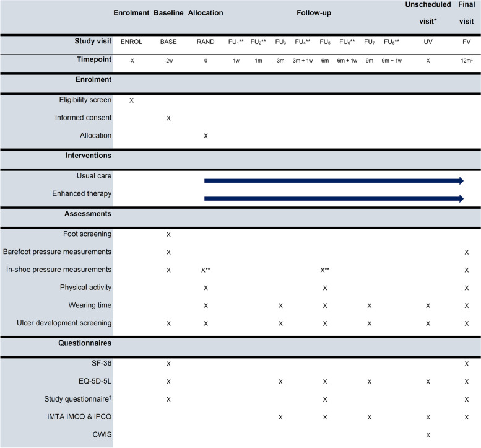Viewport: 481px width, 448px height.
Task: Click the FV X in Barefoot pressure row
Action: click(467, 252)
